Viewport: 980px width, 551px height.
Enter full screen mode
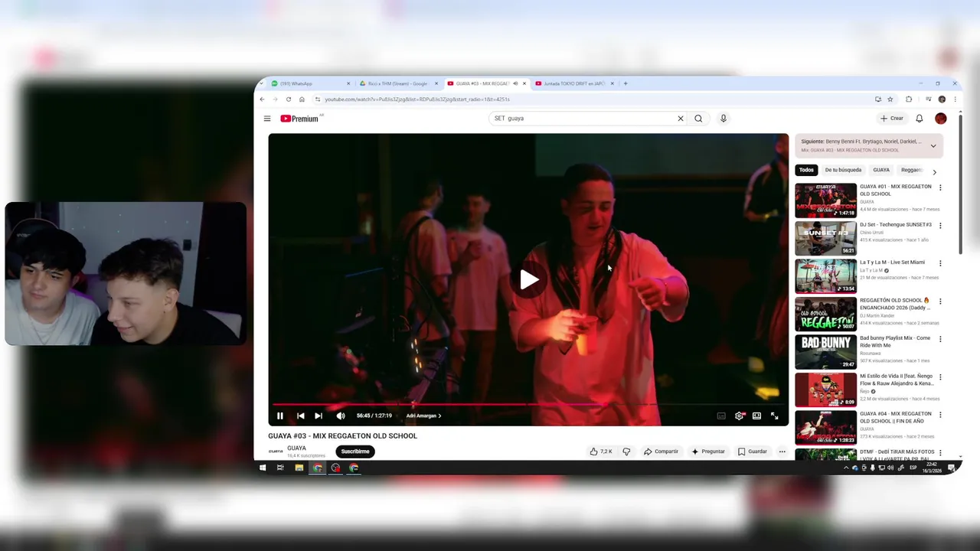click(774, 416)
